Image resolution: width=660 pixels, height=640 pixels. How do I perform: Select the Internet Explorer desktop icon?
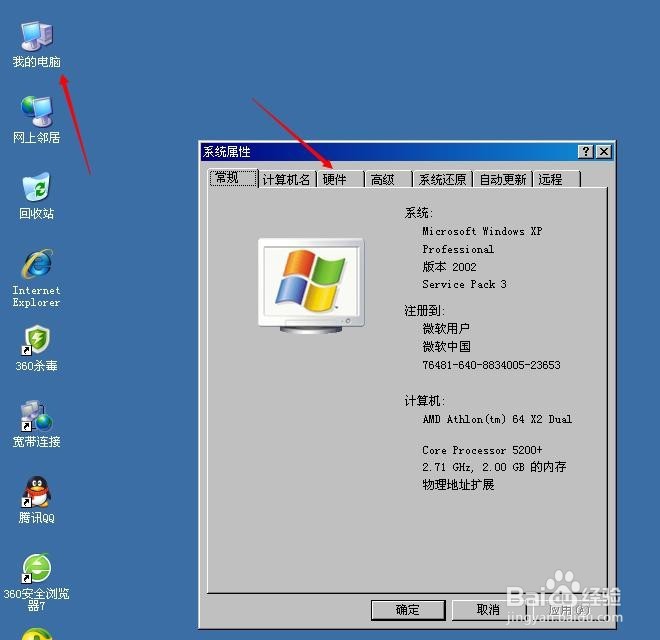pyautogui.click(x=37, y=278)
